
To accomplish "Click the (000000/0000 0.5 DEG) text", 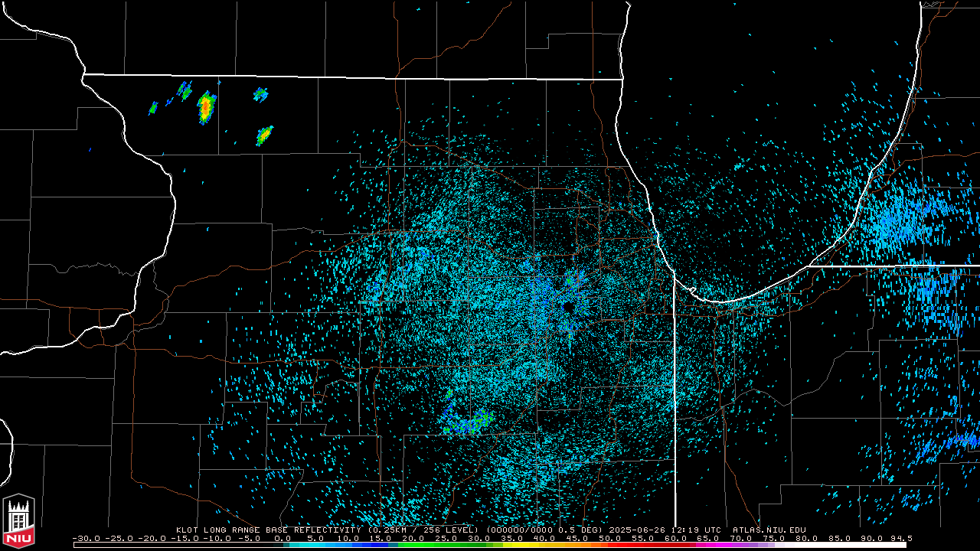I will pyautogui.click(x=546, y=530).
